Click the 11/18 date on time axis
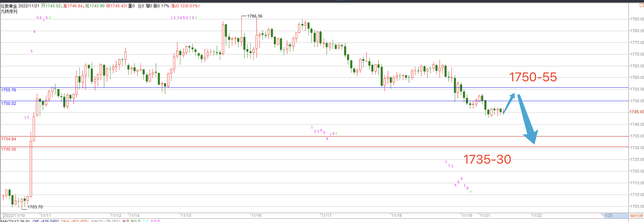 click(396, 215)
